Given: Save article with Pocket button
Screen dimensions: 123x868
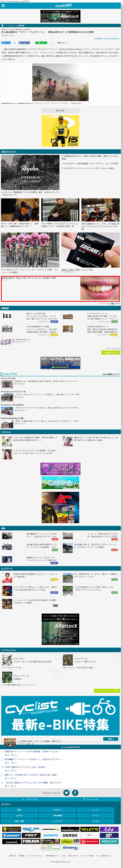Looking at the screenshot, I should pos(62,43).
